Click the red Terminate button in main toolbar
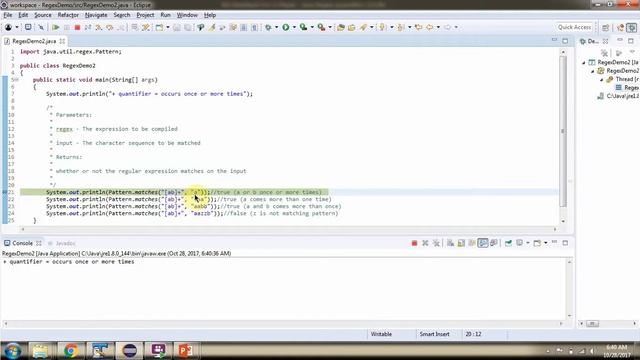Screen dimensions: 640x360 pos(77,27)
